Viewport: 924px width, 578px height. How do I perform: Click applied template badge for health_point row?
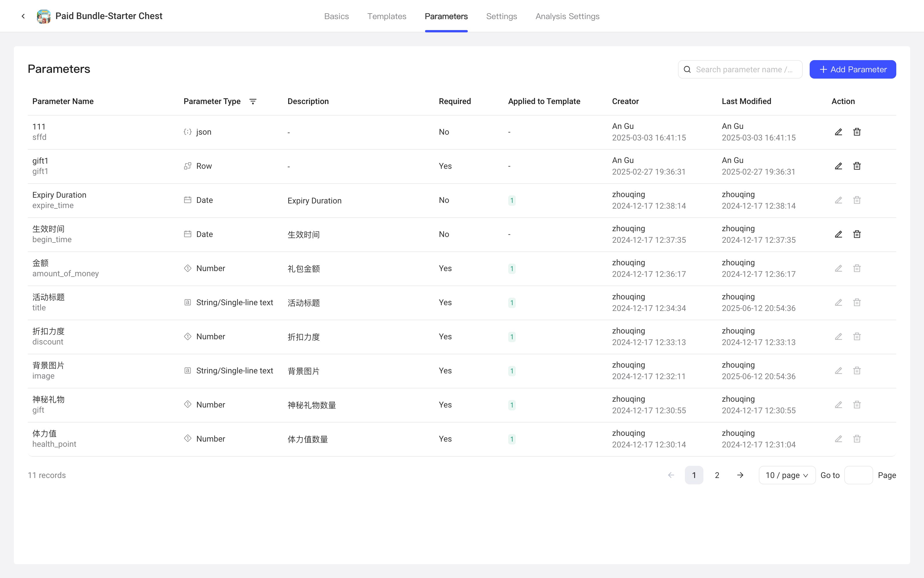click(512, 439)
